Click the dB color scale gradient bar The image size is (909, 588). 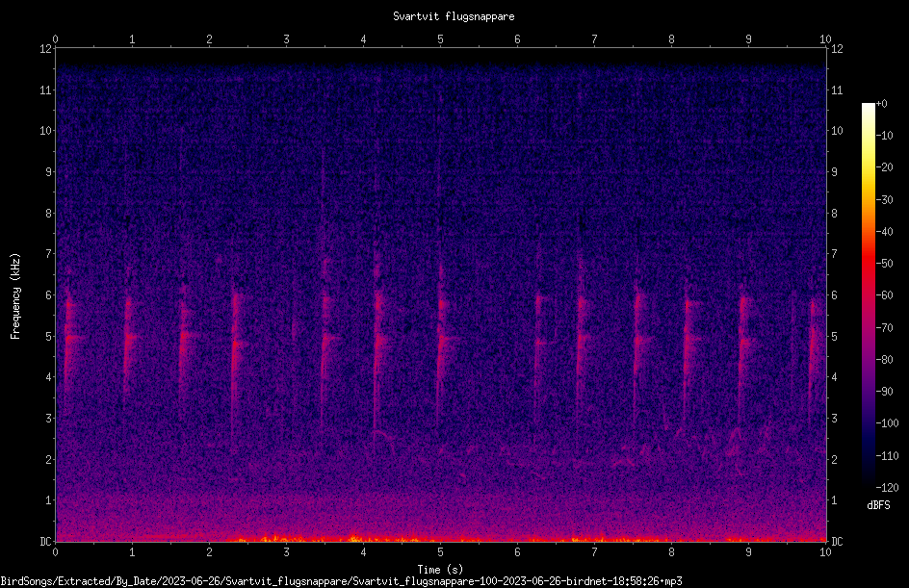click(869, 294)
